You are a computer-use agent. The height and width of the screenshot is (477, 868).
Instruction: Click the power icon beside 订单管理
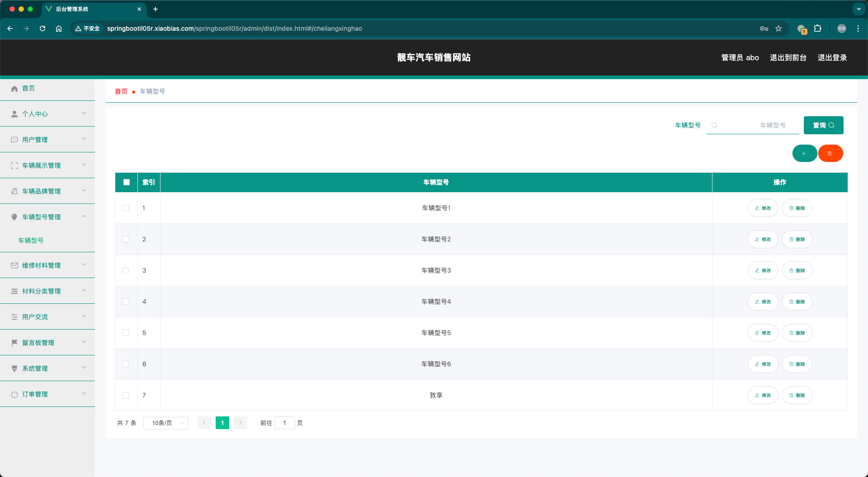[14, 394]
